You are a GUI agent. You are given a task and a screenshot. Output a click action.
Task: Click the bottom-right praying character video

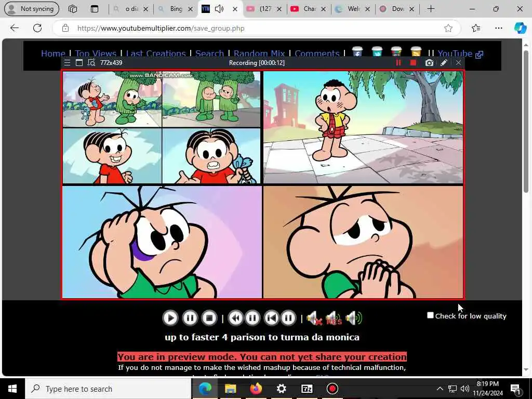[x=363, y=242]
